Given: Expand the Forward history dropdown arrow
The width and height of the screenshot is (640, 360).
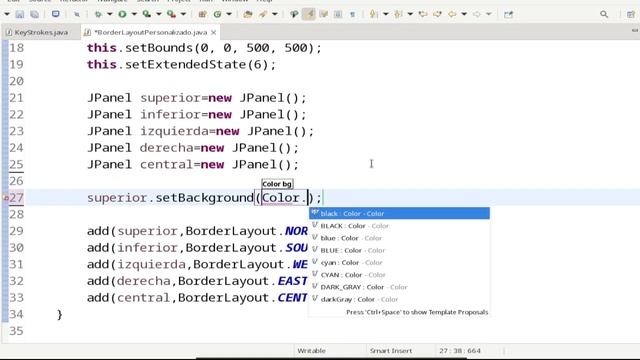Looking at the screenshot, I should 489,14.
